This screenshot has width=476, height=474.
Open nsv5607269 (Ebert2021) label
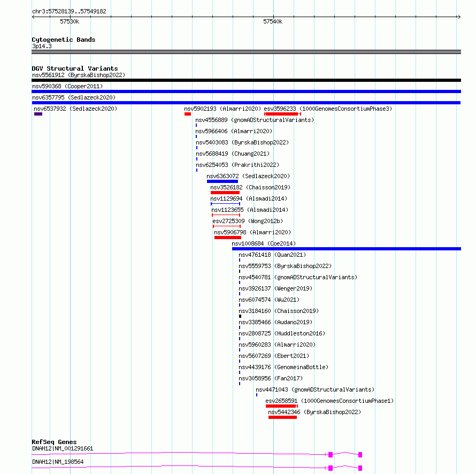coord(274,356)
